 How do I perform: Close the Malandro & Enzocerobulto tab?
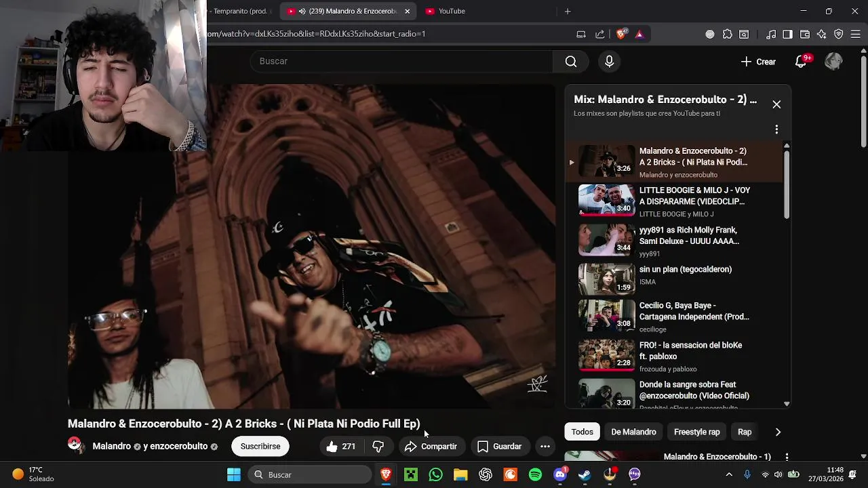(x=407, y=12)
